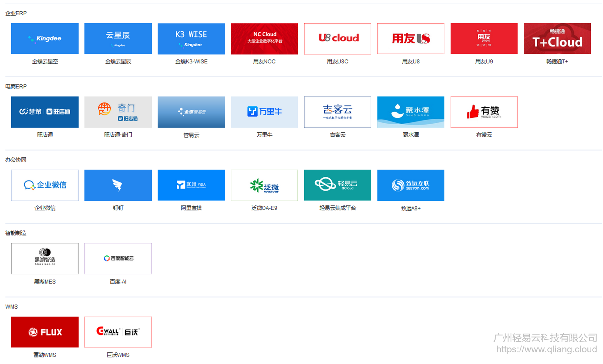Click the 有赞云 caption
The width and height of the screenshot is (603, 364).
[484, 135]
